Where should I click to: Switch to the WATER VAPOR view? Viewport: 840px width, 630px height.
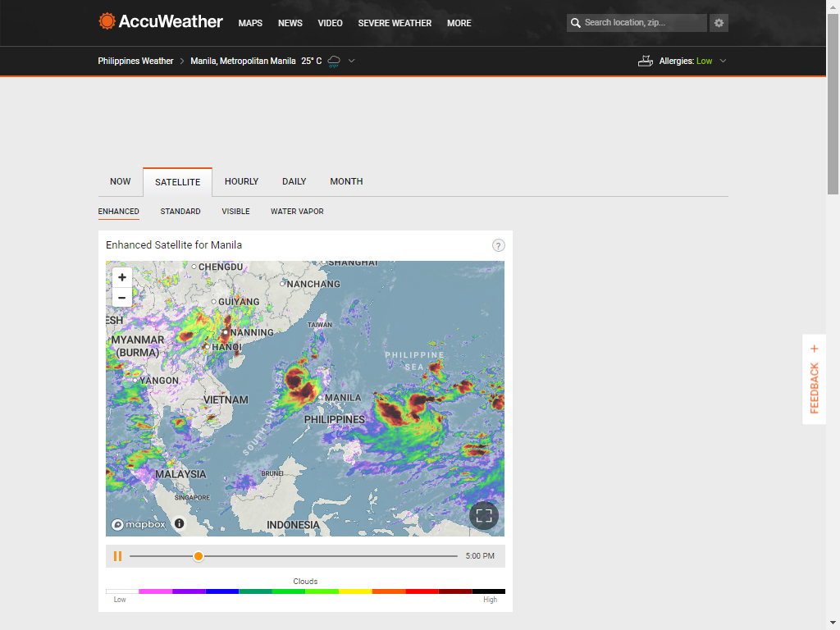[297, 212]
